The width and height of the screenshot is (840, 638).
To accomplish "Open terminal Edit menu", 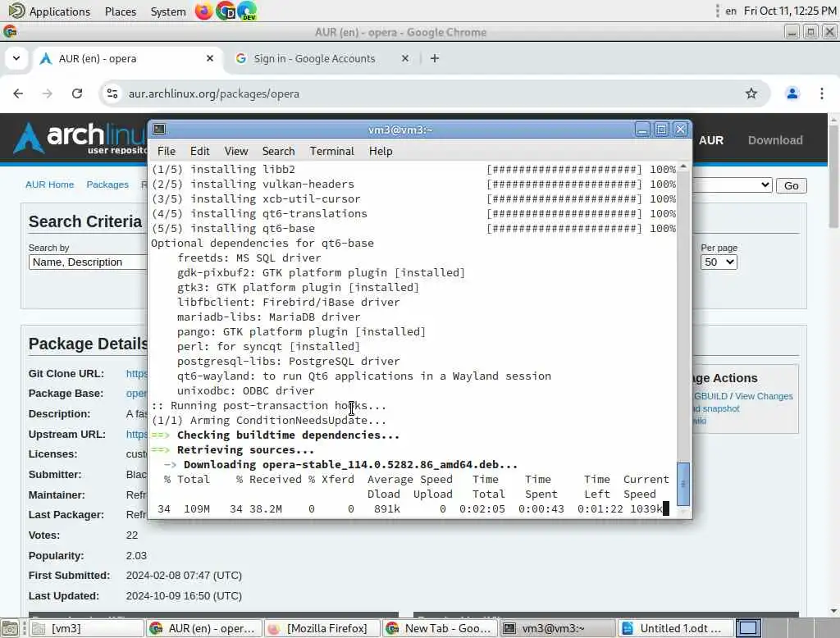I will click(200, 151).
